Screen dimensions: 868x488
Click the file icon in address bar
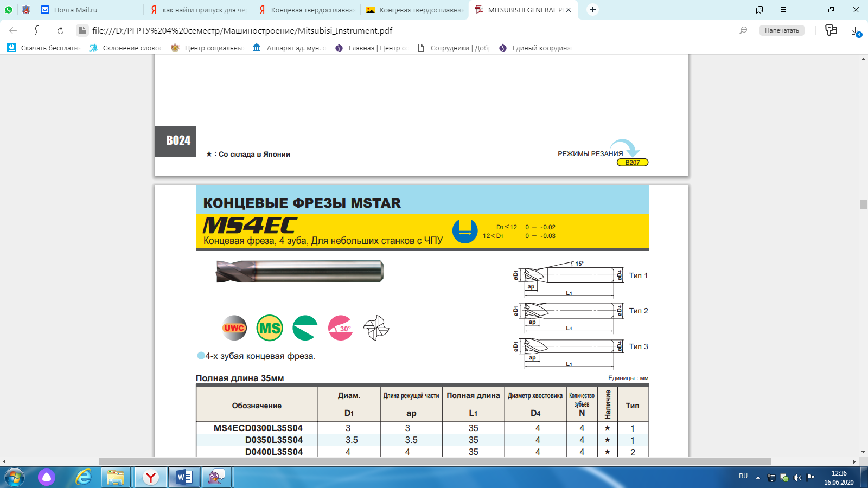(x=82, y=30)
